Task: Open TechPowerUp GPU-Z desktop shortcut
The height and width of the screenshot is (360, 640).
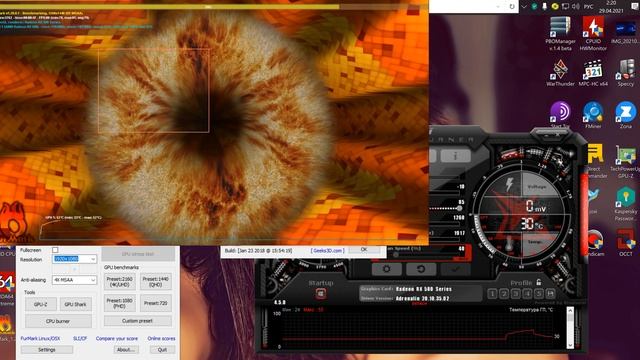Action: 625,161
